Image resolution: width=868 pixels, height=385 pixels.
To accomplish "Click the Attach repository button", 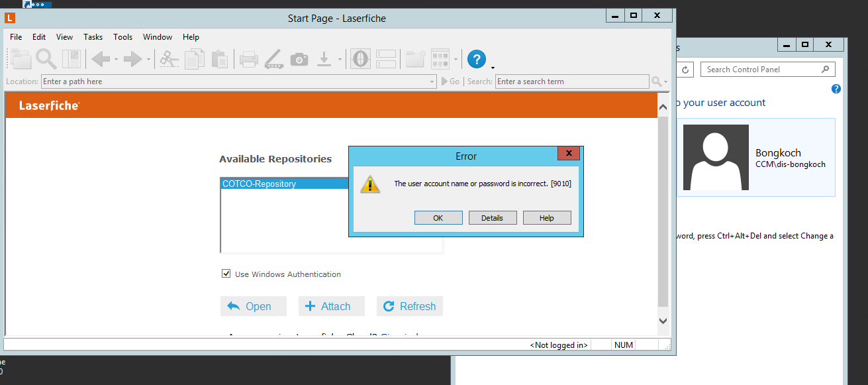I will [332, 306].
